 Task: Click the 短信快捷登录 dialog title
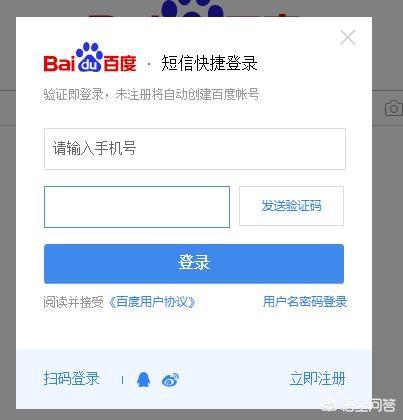click(x=209, y=63)
